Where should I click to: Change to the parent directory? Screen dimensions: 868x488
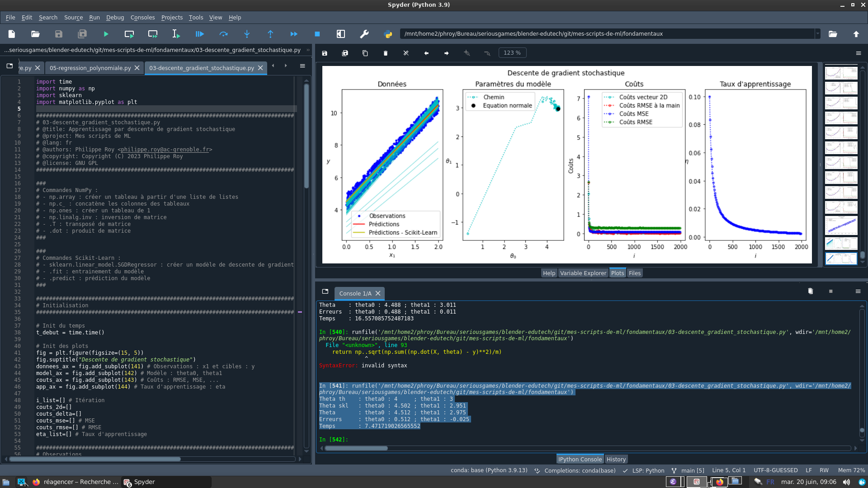pyautogui.click(x=856, y=34)
